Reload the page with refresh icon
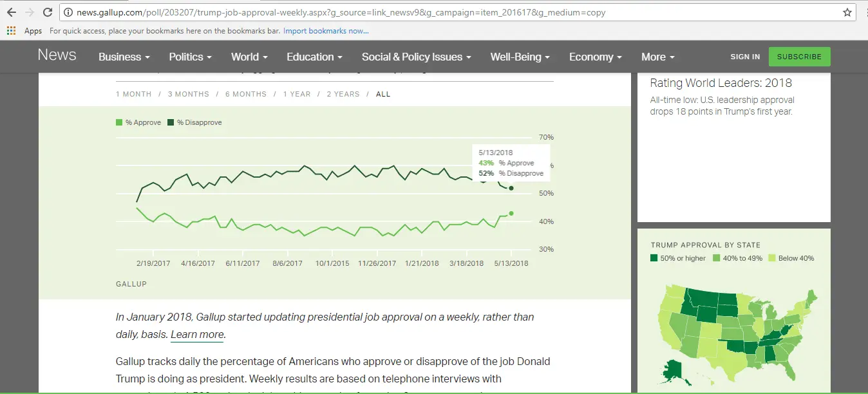Screen dimensions: 868x394 pyautogui.click(x=48, y=12)
